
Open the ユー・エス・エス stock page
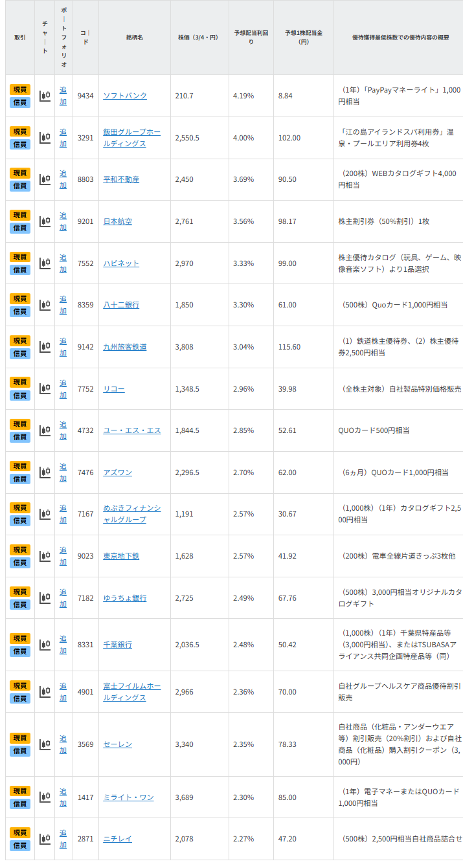point(131,430)
